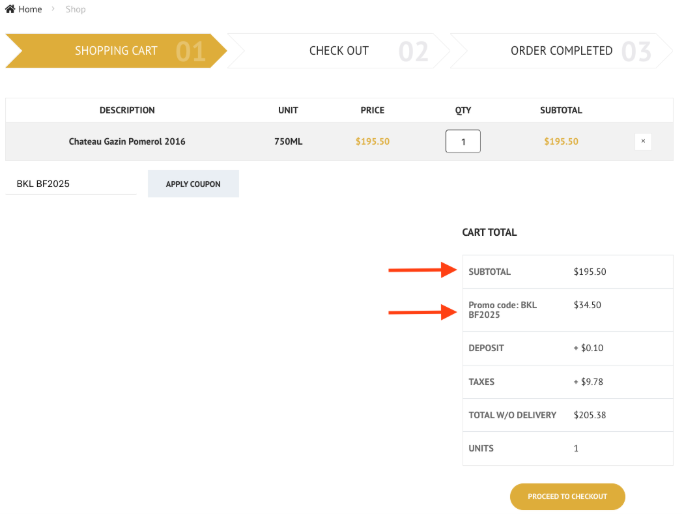Click the quantity field showing 1
The image size is (684, 514).
[x=463, y=141]
